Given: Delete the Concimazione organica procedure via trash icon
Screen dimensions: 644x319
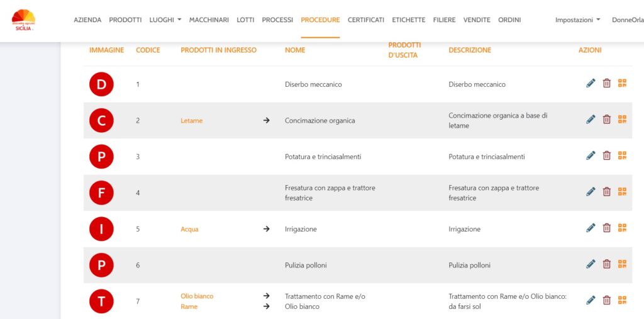Looking at the screenshot, I should [607, 120].
